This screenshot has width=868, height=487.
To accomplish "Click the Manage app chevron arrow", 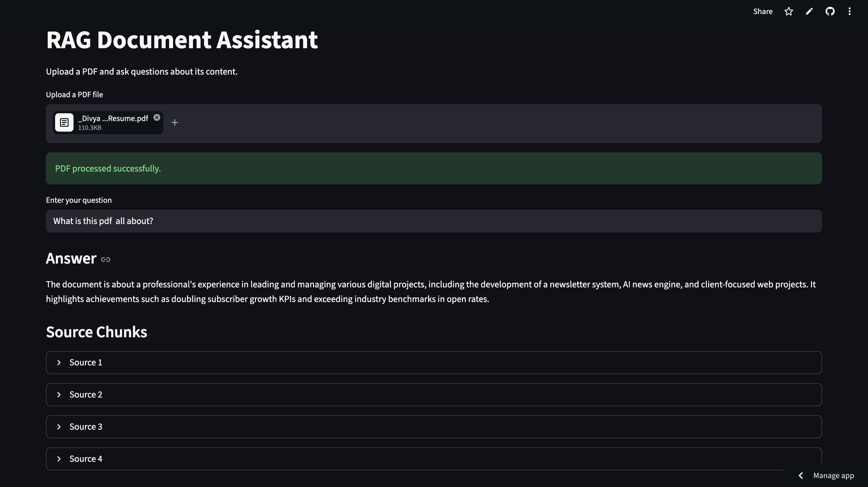I will [x=801, y=476].
